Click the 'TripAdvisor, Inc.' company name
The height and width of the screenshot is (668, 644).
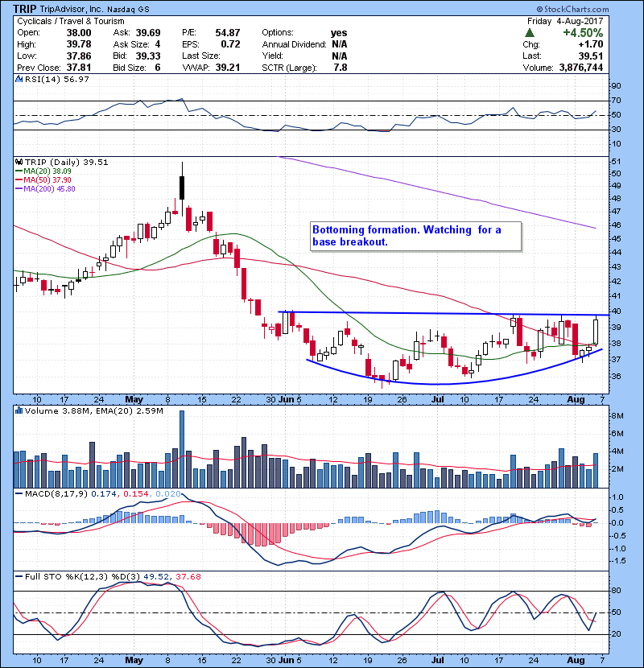click(71, 9)
